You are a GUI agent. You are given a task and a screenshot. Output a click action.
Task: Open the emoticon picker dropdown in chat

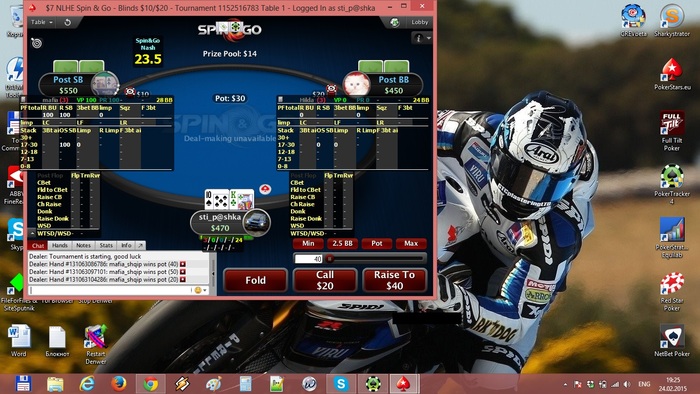coord(201,290)
